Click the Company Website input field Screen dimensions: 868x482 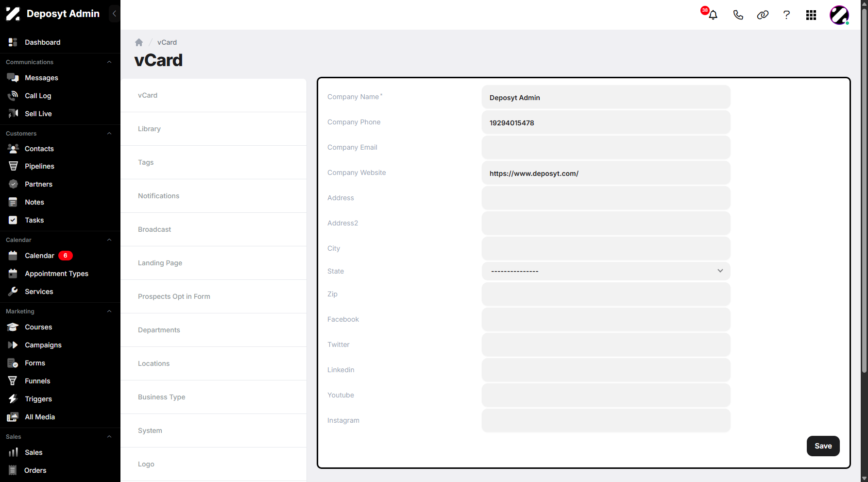click(606, 172)
